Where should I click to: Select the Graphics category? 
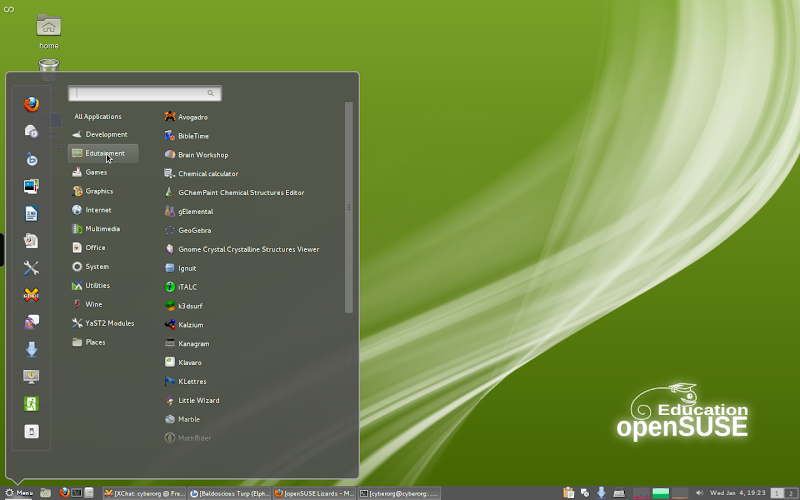pos(99,191)
